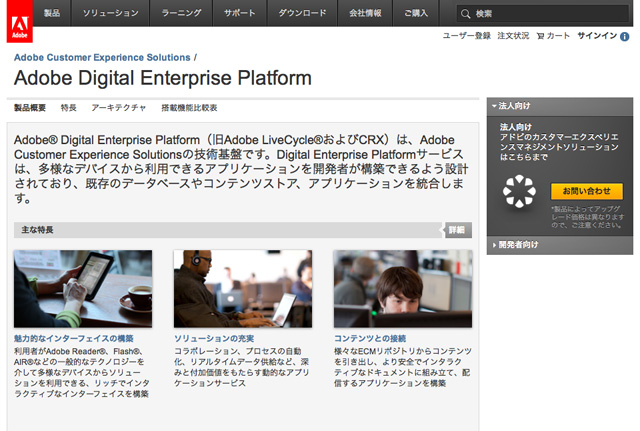Open the ソリューション menu

pos(110,13)
